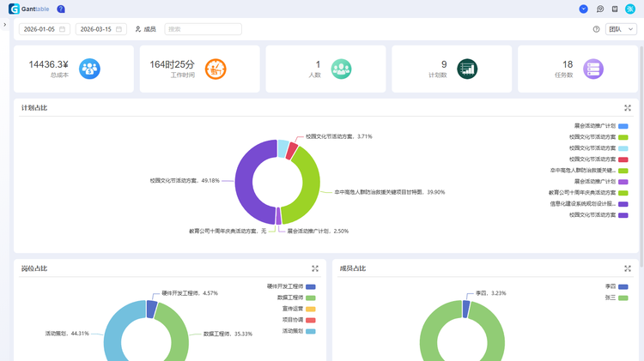Click the blue total cost icon
Screen dimensions: 644x361
click(x=89, y=69)
